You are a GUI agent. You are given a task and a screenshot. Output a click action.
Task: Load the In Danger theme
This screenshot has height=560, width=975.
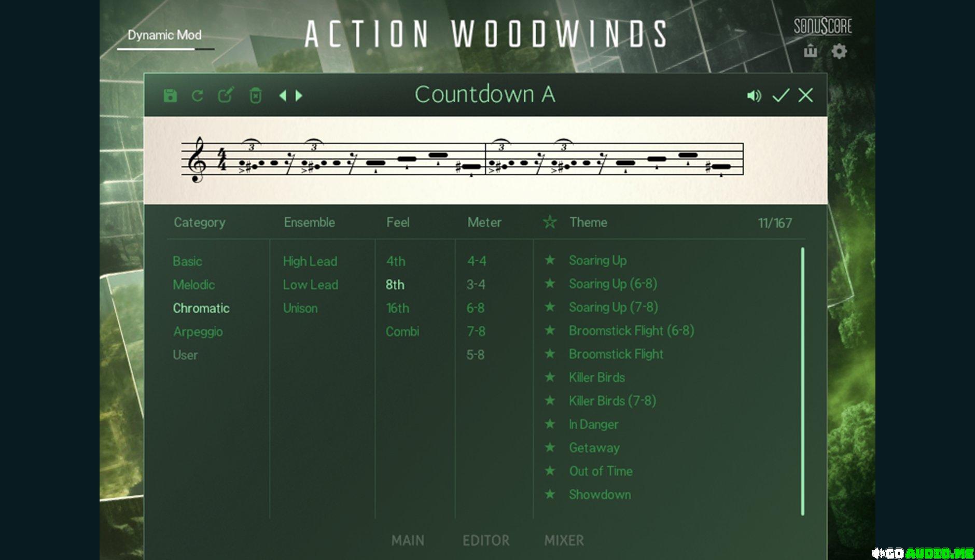tap(593, 425)
